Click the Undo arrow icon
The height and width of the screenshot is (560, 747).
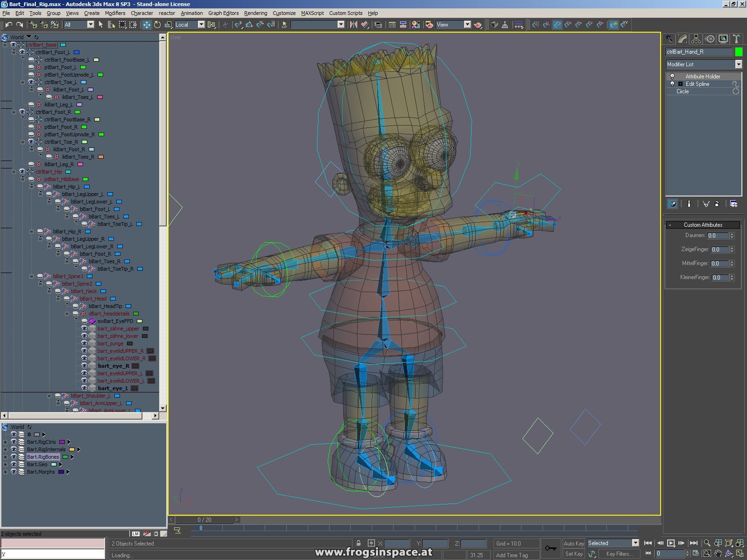pos(8,25)
